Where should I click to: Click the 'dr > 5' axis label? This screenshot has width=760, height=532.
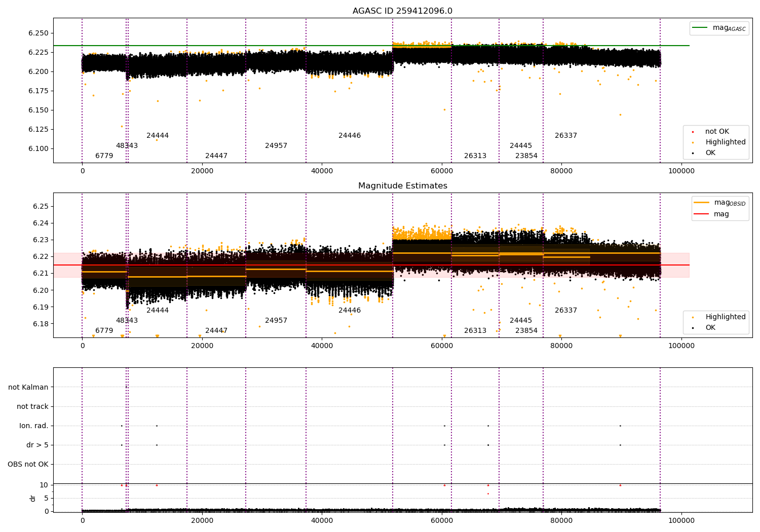(37, 445)
